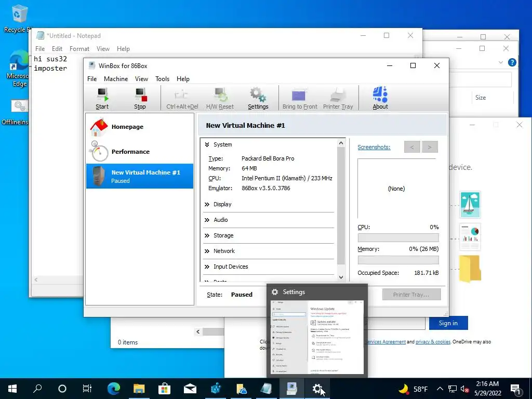Viewport: 532px width, 399px height.
Task: Open Notepad File menu
Action: point(40,49)
